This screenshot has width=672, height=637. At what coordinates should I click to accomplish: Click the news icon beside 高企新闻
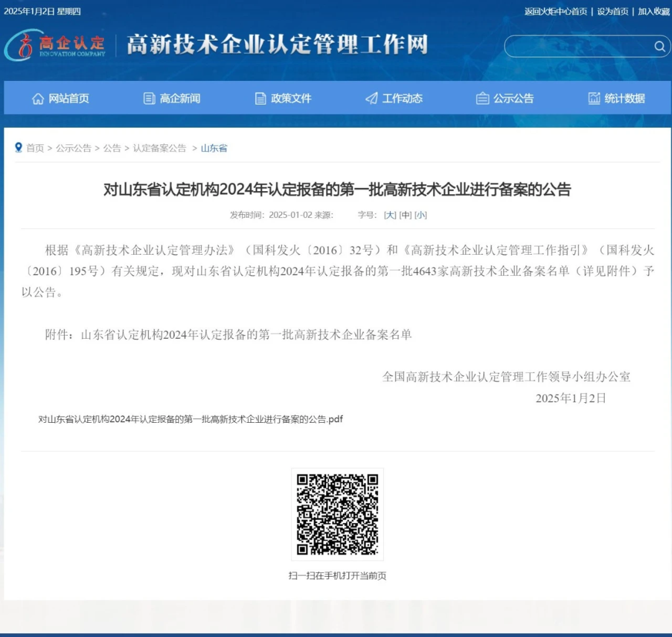(x=148, y=98)
